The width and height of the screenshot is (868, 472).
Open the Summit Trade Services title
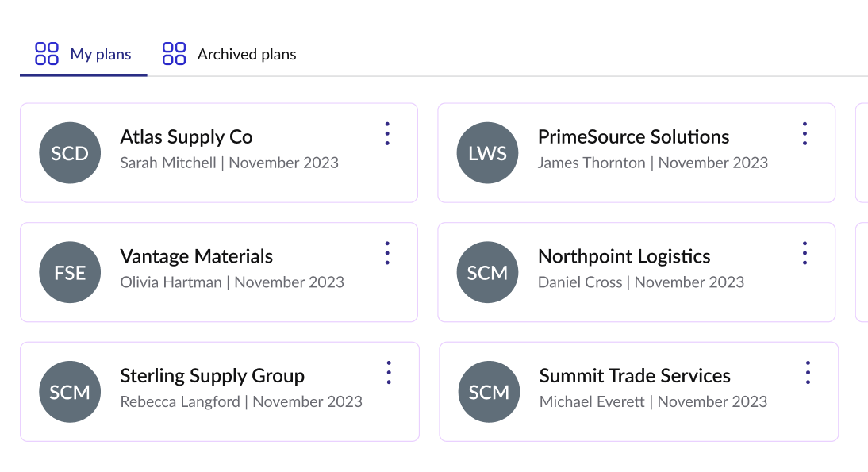(x=635, y=376)
